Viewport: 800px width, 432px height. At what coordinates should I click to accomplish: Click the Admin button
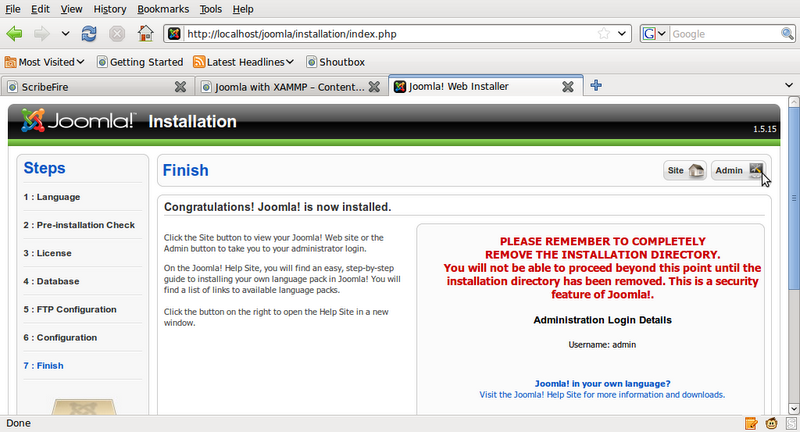pos(738,170)
